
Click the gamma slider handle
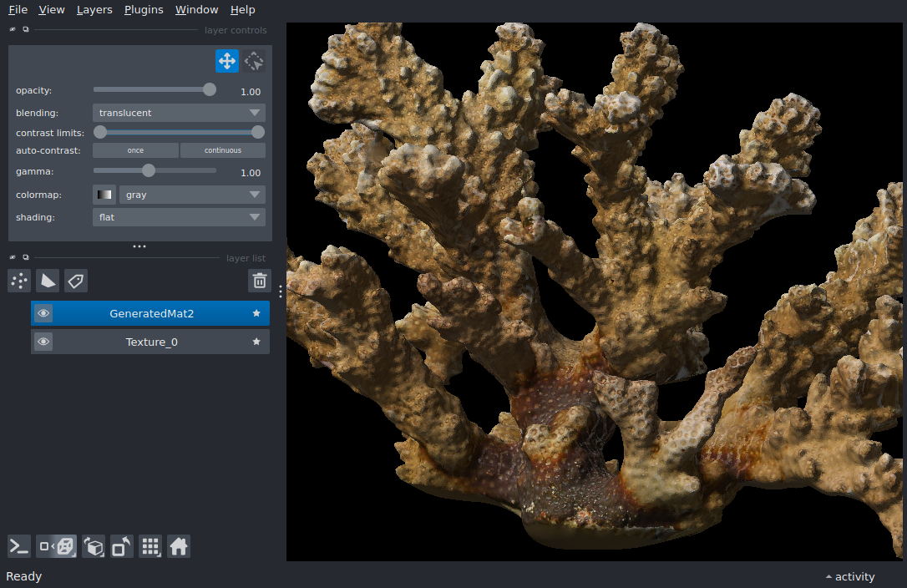tap(149, 170)
